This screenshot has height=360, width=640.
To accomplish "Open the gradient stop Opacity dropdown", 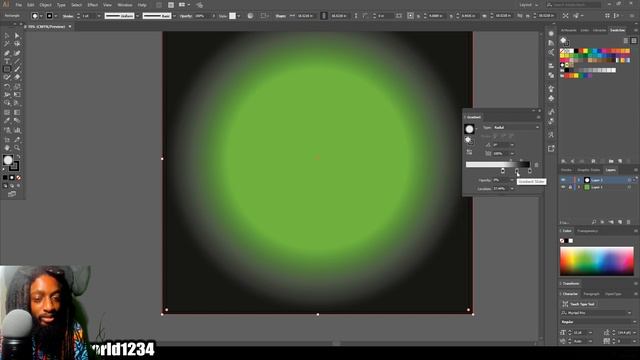I will pyautogui.click(x=512, y=180).
